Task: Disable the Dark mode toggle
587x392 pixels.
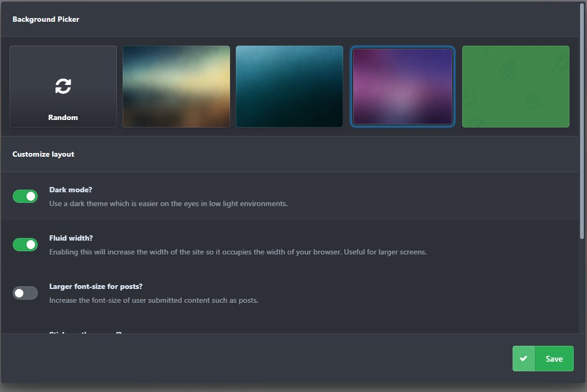Action: (x=25, y=197)
